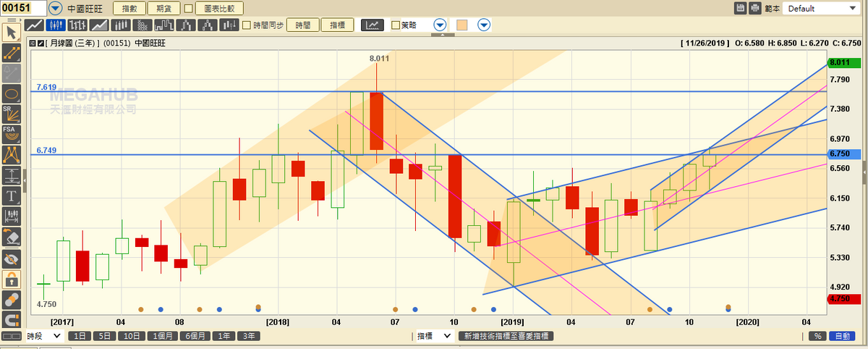Select the trend line drawing tool
Viewport: 868px width, 349px height.
point(11,53)
